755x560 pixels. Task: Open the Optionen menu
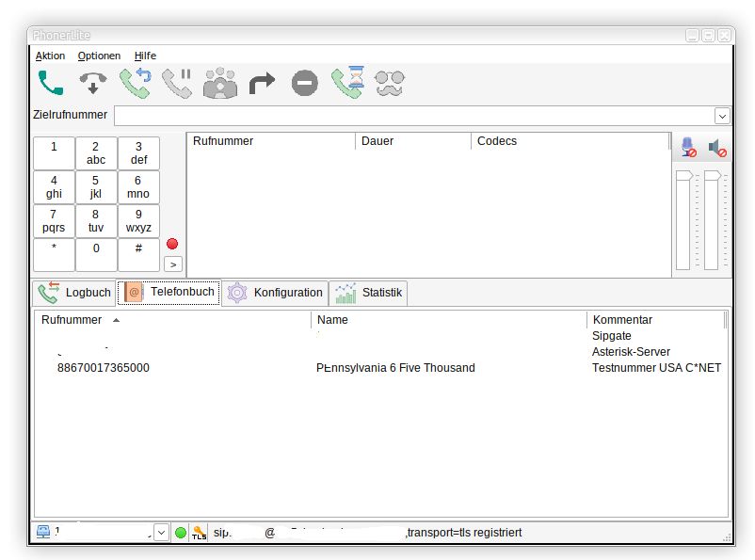99,56
